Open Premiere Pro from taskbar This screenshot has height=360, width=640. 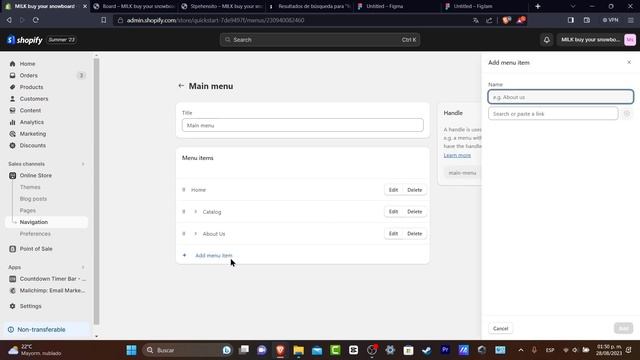click(445, 350)
